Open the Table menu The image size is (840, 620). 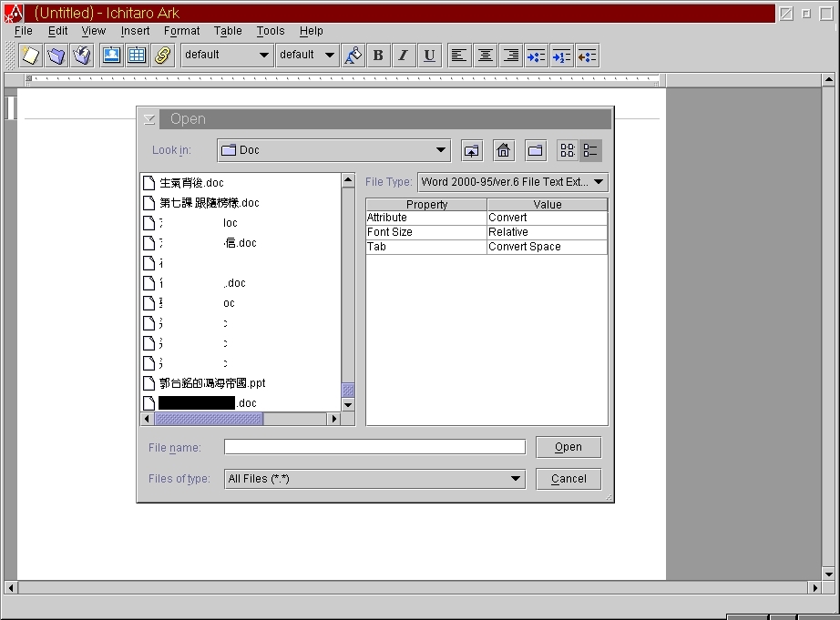pyautogui.click(x=228, y=31)
